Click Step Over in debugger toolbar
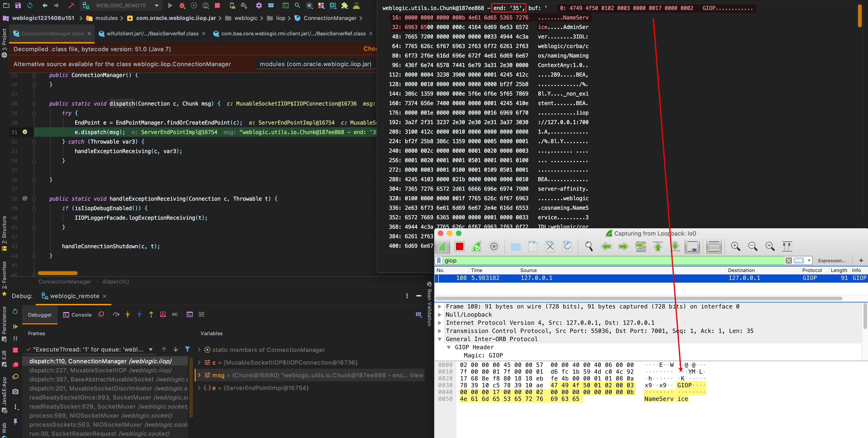The image size is (868, 438). point(116,314)
